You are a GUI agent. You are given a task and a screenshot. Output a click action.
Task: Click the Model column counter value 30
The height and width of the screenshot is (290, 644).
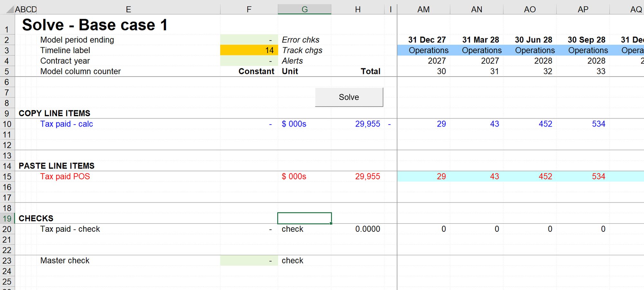click(x=441, y=71)
